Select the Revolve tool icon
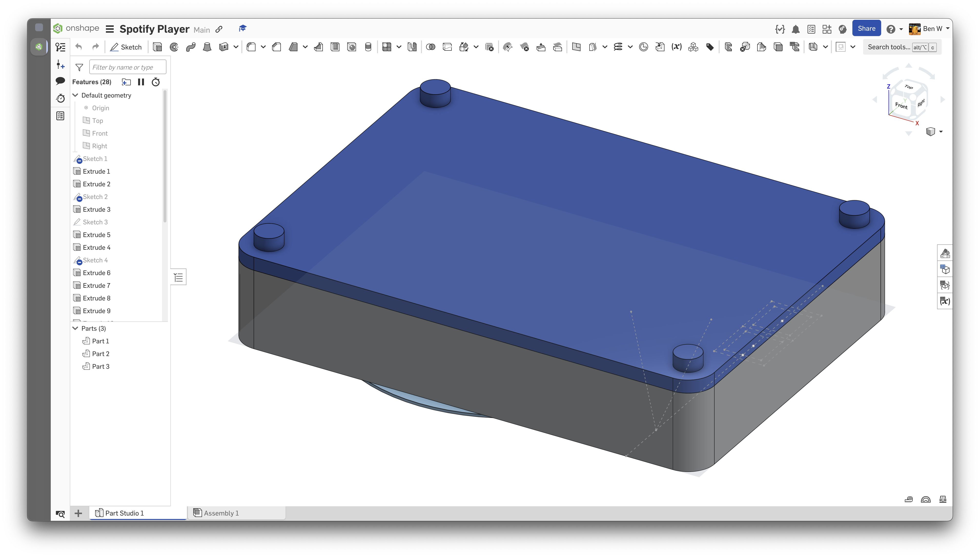Screen dimensions: 980x557 pyautogui.click(x=174, y=47)
